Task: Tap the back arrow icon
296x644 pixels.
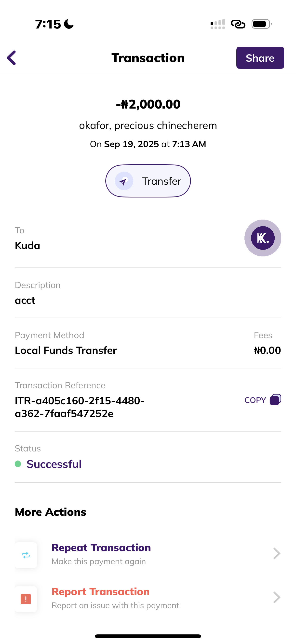Action: [x=12, y=58]
